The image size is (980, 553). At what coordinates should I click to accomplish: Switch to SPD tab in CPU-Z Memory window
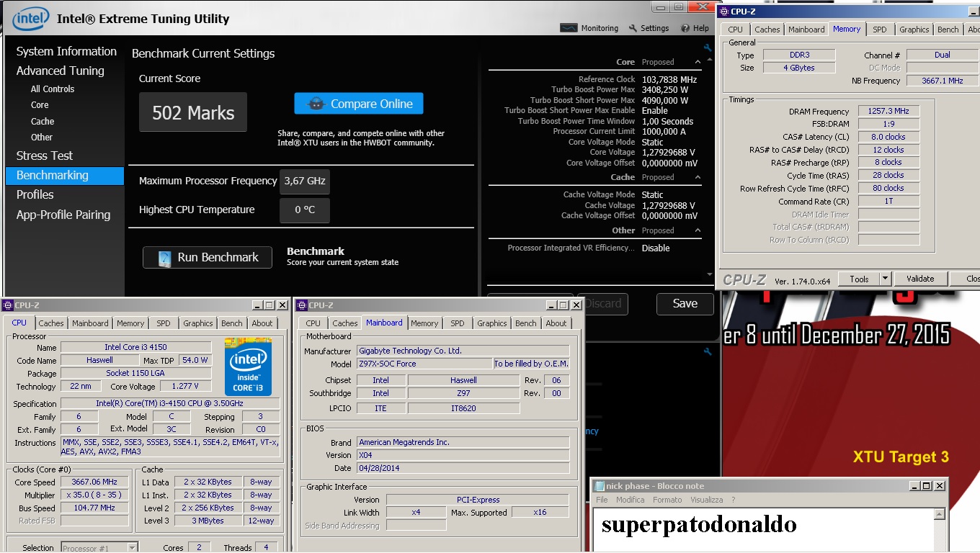point(880,30)
